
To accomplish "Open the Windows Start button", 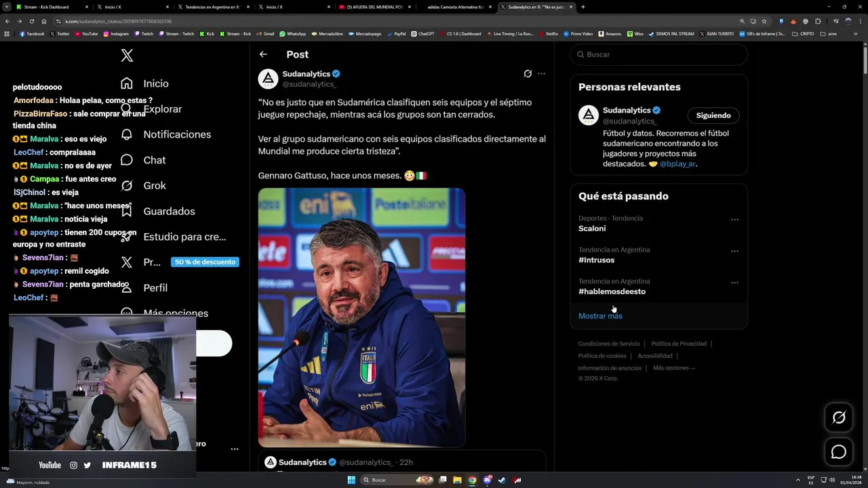I will [351, 480].
